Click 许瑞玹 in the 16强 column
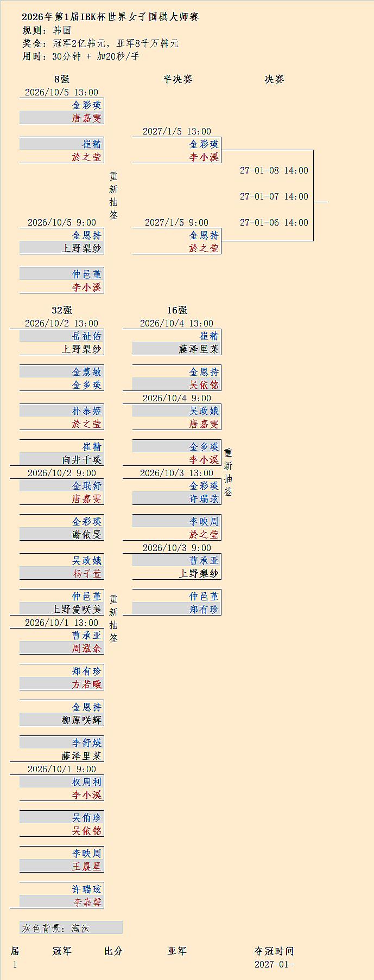The height and width of the screenshot is (980, 374). (204, 499)
